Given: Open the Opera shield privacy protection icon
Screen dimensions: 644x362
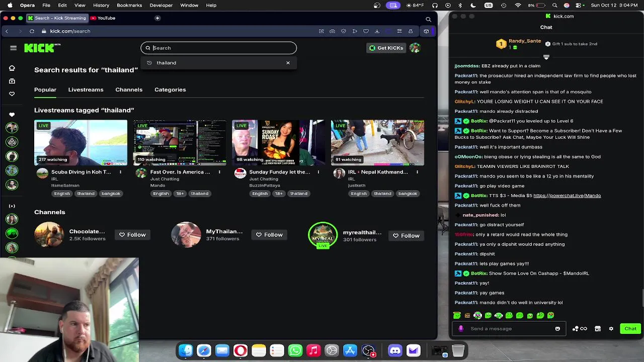Looking at the screenshot, I should pyautogui.click(x=344, y=31).
